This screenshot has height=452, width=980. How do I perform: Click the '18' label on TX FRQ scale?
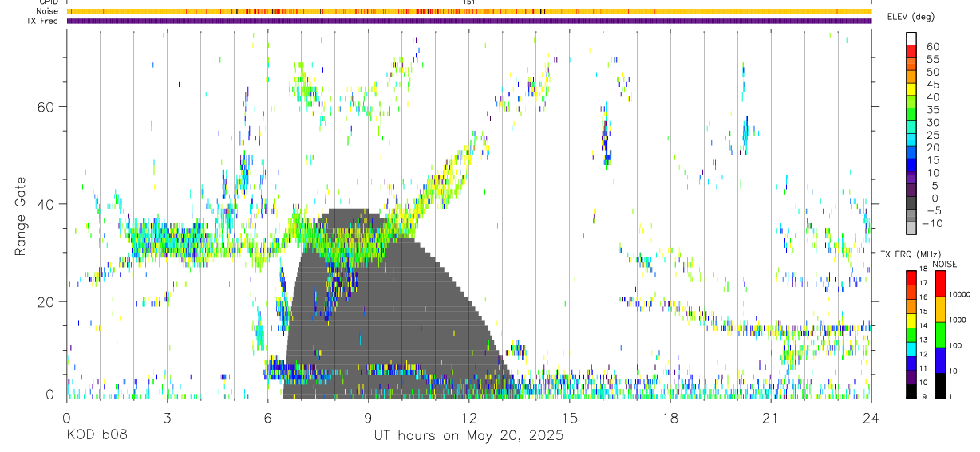(923, 269)
